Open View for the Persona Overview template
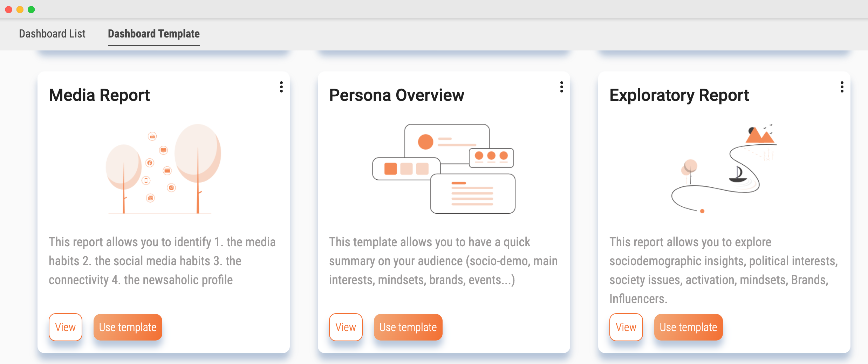The width and height of the screenshot is (868, 364). click(x=346, y=327)
